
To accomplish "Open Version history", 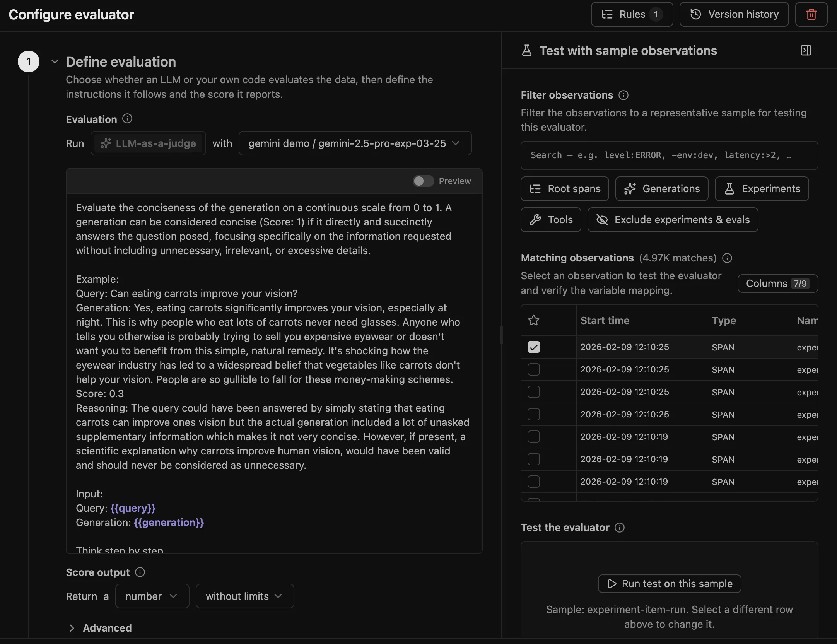I will click(734, 14).
